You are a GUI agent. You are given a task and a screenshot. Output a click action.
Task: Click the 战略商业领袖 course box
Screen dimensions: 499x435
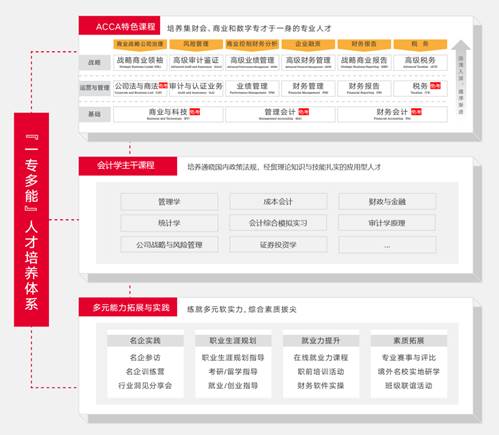click(x=140, y=62)
